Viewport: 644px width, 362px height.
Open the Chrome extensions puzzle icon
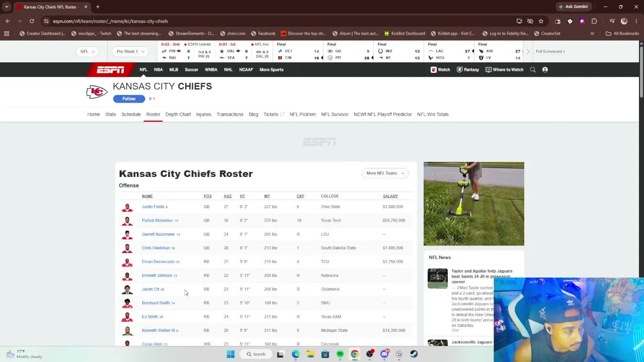point(594,21)
